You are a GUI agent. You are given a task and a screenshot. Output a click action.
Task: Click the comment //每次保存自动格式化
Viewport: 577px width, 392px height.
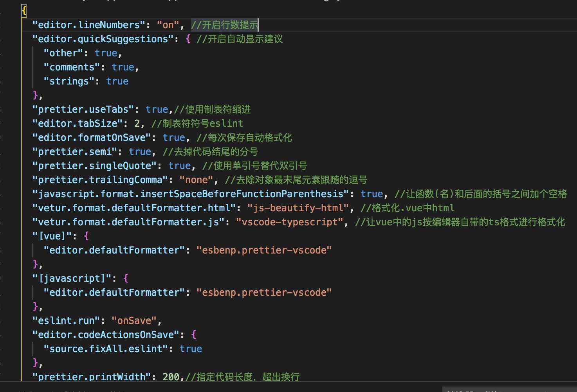(x=244, y=138)
